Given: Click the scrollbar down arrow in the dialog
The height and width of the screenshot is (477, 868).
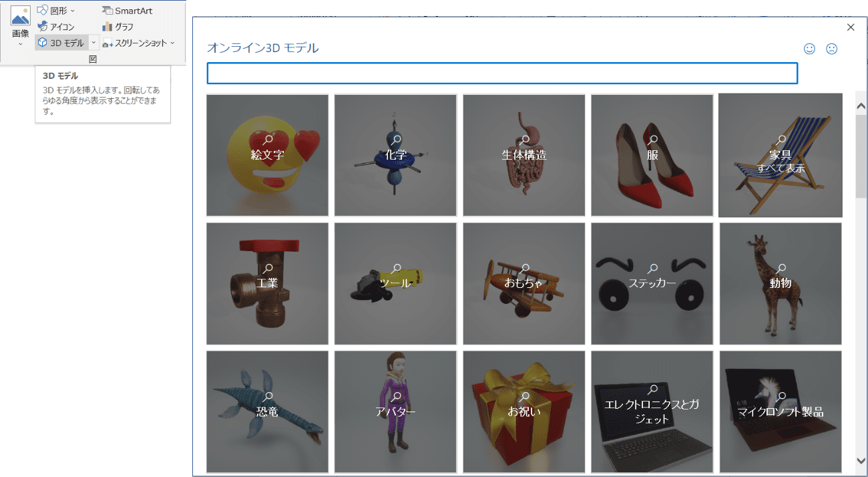Looking at the screenshot, I should point(861,460).
